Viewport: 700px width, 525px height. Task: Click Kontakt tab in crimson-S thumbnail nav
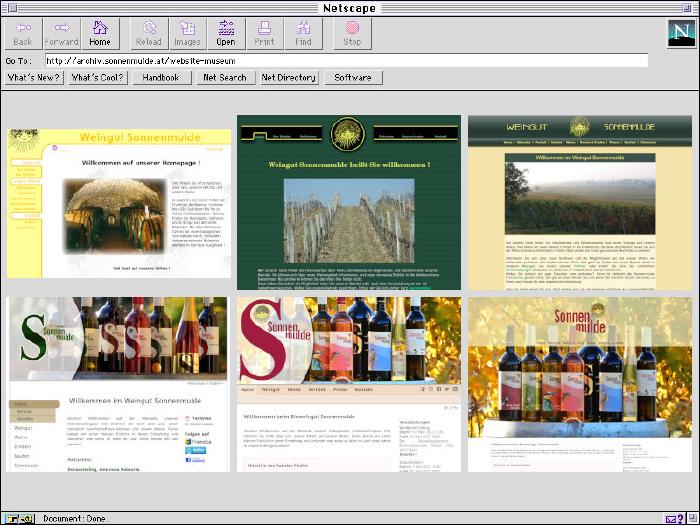363,390
